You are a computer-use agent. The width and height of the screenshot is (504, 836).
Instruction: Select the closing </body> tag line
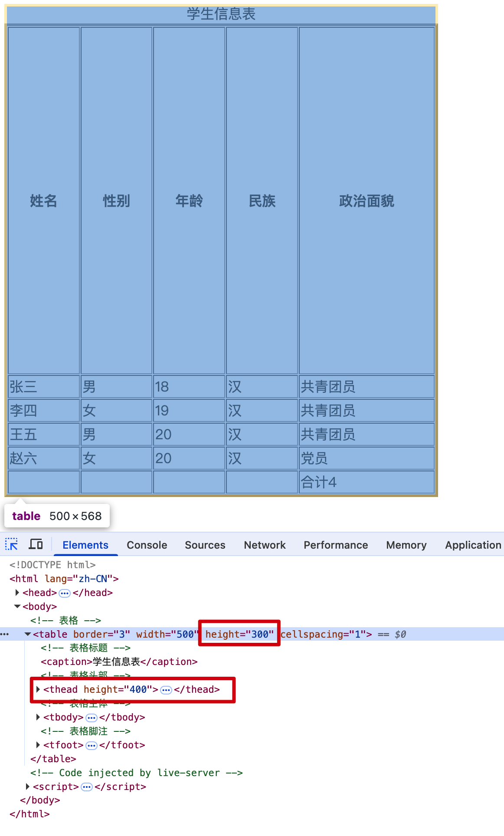pyautogui.click(x=40, y=800)
